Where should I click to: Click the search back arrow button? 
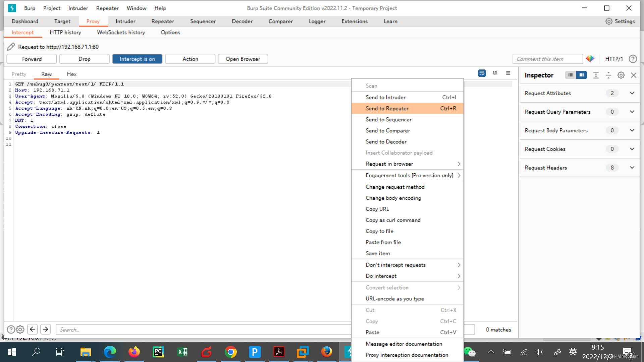(x=33, y=329)
